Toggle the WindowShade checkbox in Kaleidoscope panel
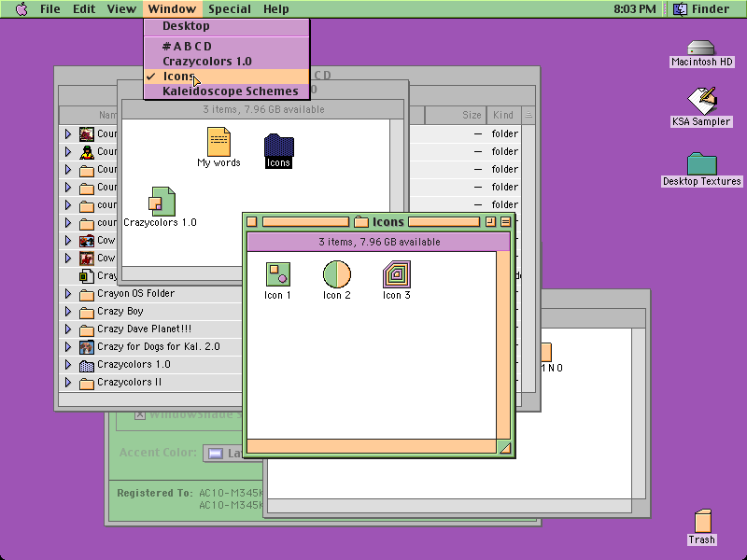747x560 pixels. (139, 414)
